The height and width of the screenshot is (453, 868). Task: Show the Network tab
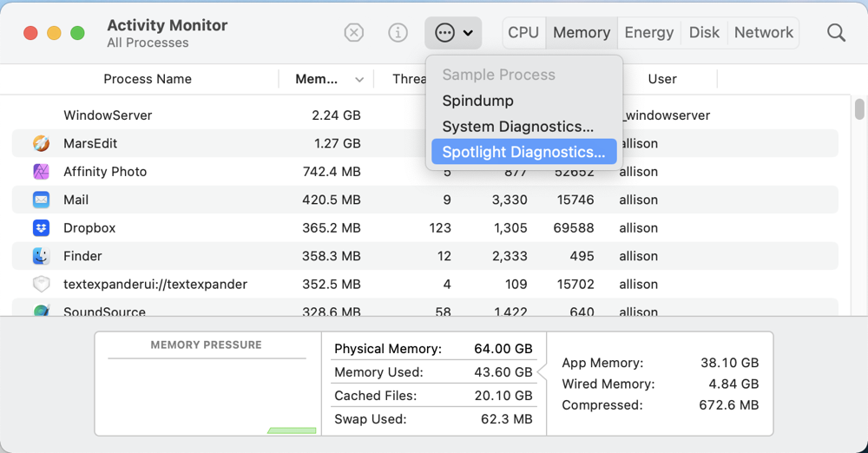(x=763, y=33)
